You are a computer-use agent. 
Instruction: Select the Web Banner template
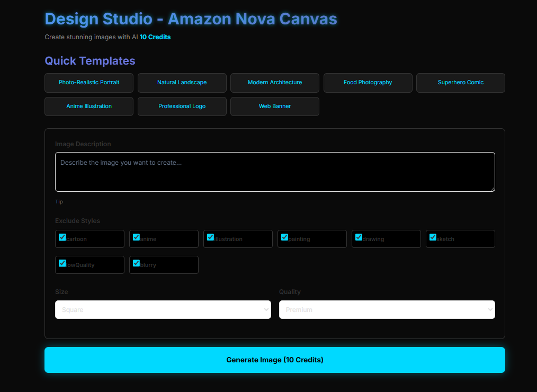pyautogui.click(x=275, y=106)
